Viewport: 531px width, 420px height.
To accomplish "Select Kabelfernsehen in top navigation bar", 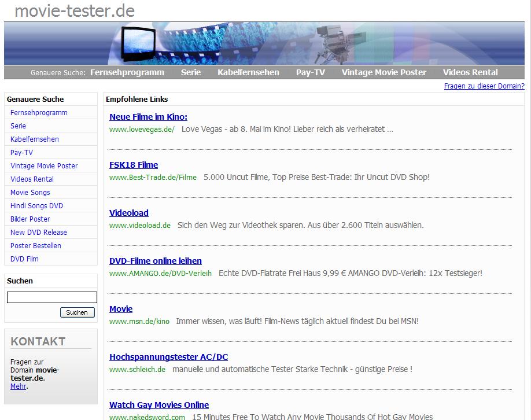I will (x=248, y=72).
